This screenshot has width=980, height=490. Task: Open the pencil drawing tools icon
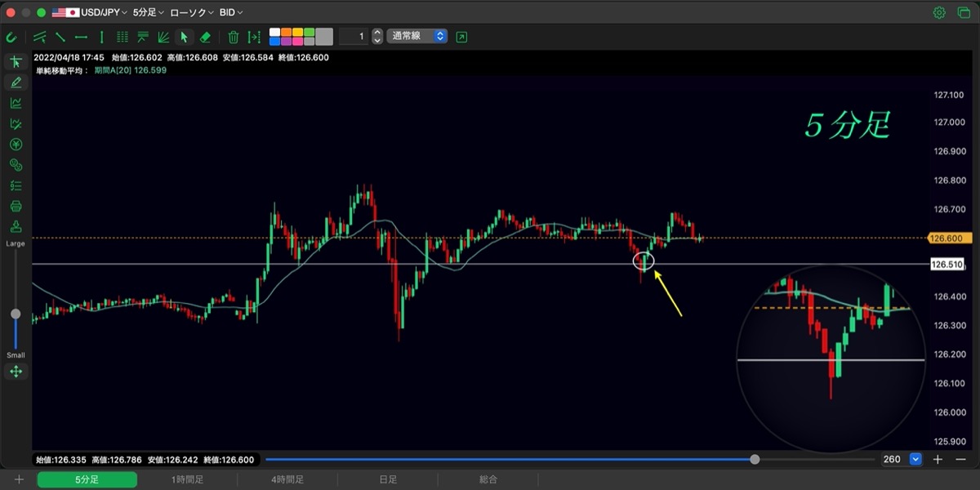pyautogui.click(x=16, y=82)
